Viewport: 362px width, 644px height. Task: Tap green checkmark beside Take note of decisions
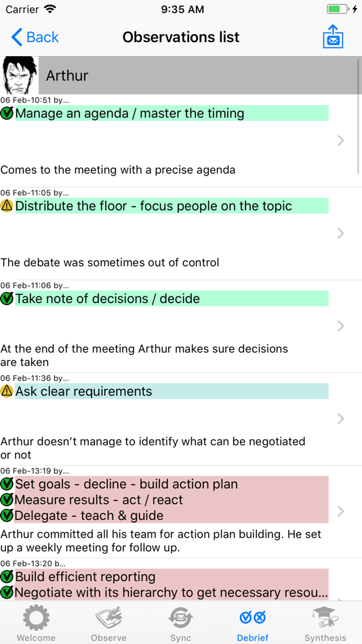pos(7,299)
